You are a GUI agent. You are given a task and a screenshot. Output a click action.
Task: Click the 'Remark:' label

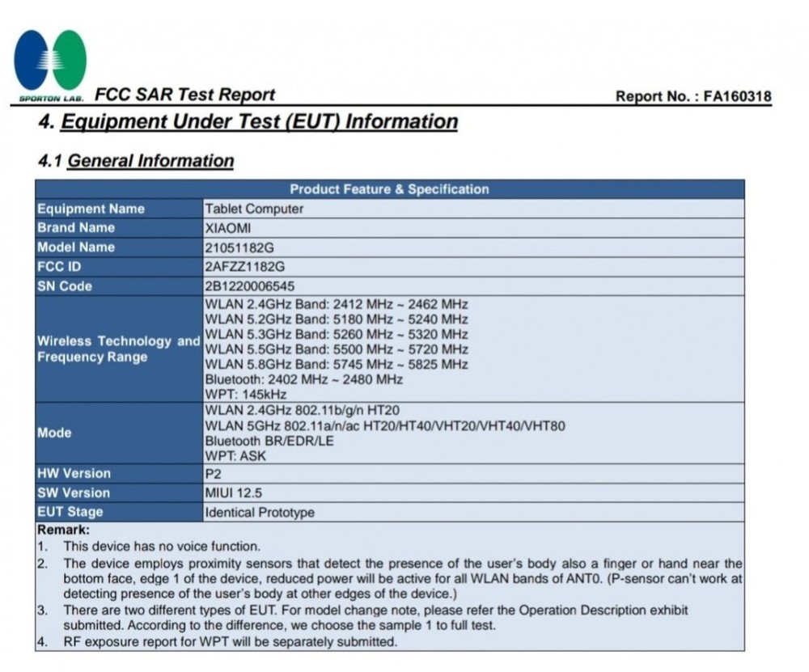click(x=63, y=530)
